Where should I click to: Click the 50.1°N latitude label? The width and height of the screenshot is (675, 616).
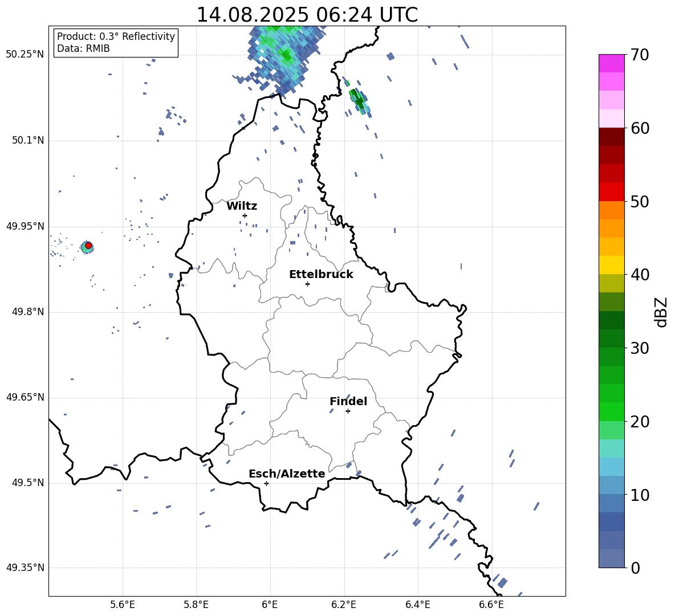[27, 140]
